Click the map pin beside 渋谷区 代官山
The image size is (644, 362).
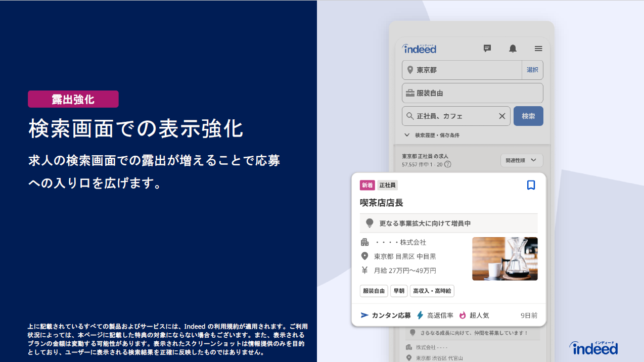click(x=409, y=358)
